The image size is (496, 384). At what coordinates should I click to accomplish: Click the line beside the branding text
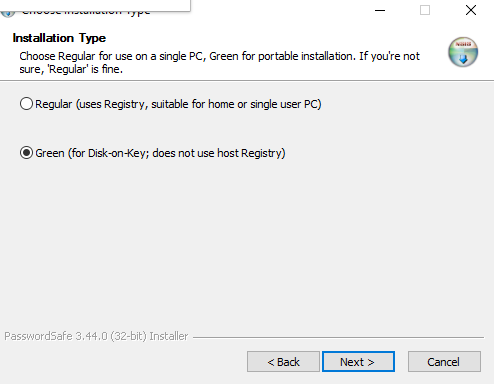tap(338, 337)
